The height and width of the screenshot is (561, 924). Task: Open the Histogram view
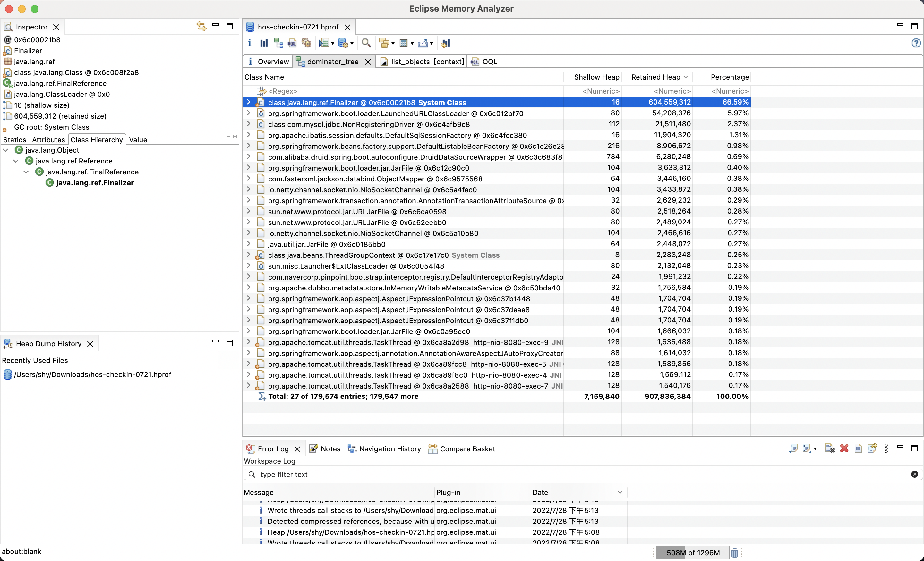pyautogui.click(x=264, y=43)
